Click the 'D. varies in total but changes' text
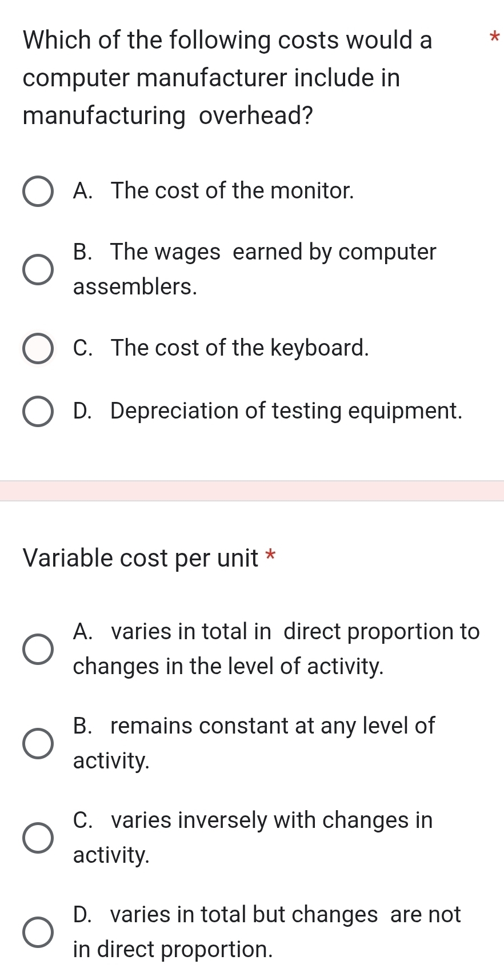504x980 pixels. (x=266, y=931)
